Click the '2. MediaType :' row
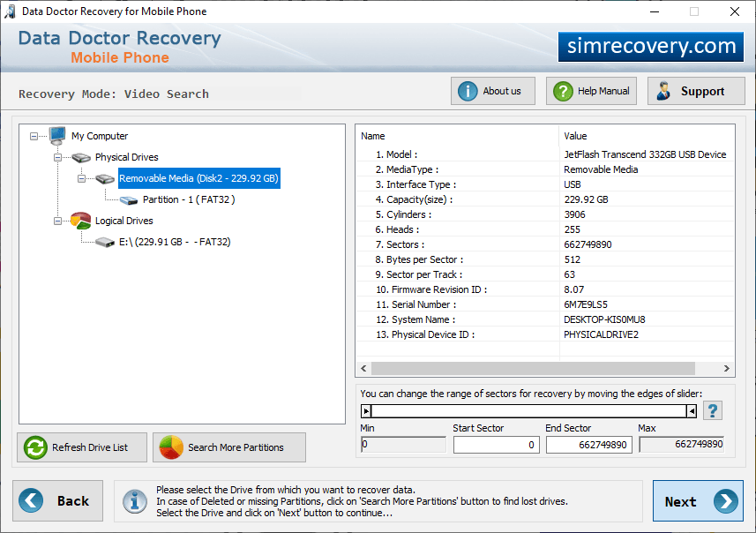Viewport: 756px width, 533px height. coord(545,169)
